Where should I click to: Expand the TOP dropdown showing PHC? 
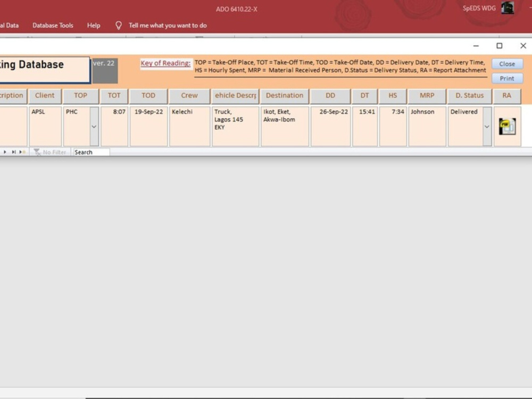94,127
